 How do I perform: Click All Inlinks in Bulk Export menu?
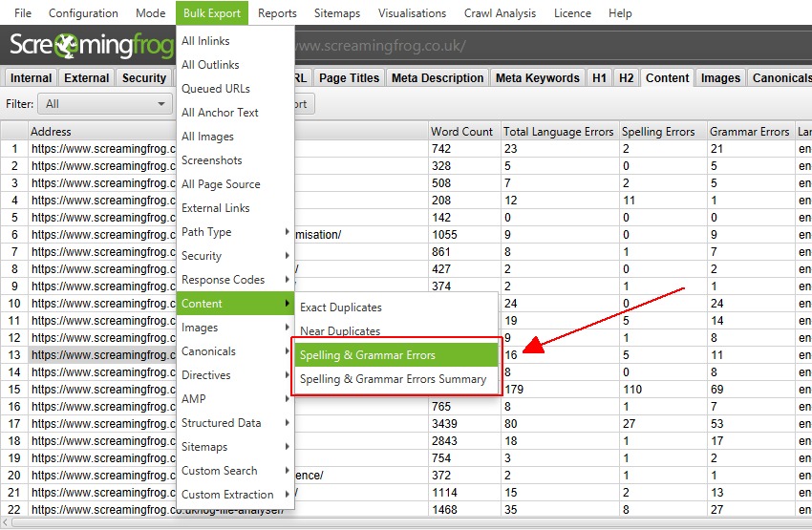coord(205,41)
